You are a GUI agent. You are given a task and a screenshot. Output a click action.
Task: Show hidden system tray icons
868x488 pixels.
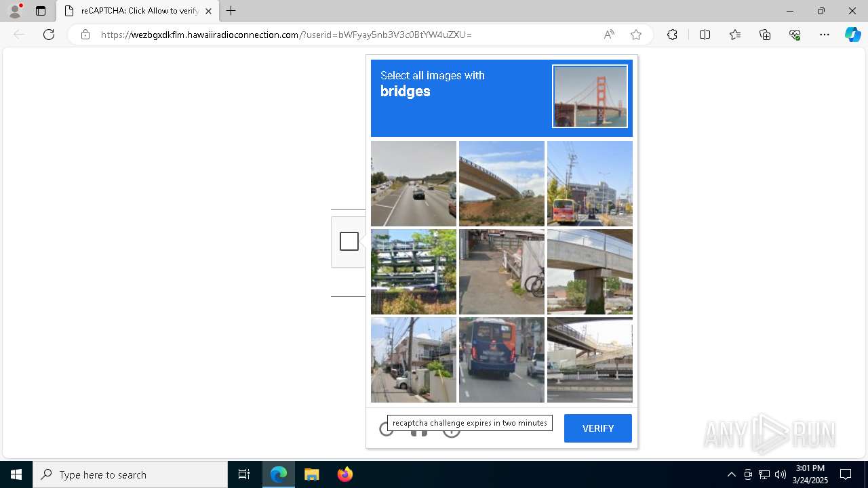[x=731, y=474]
